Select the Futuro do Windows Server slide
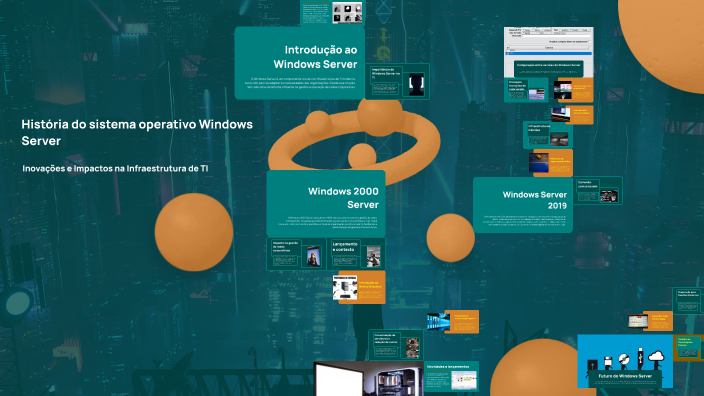This screenshot has width=704, height=396. pyautogui.click(x=625, y=361)
